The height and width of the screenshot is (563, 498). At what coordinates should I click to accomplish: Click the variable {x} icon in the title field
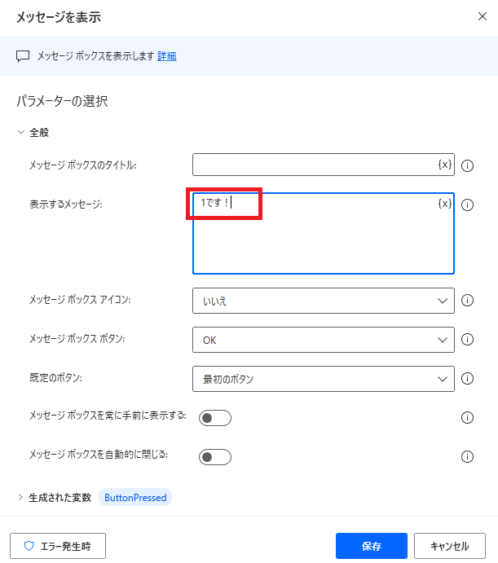[x=445, y=165]
